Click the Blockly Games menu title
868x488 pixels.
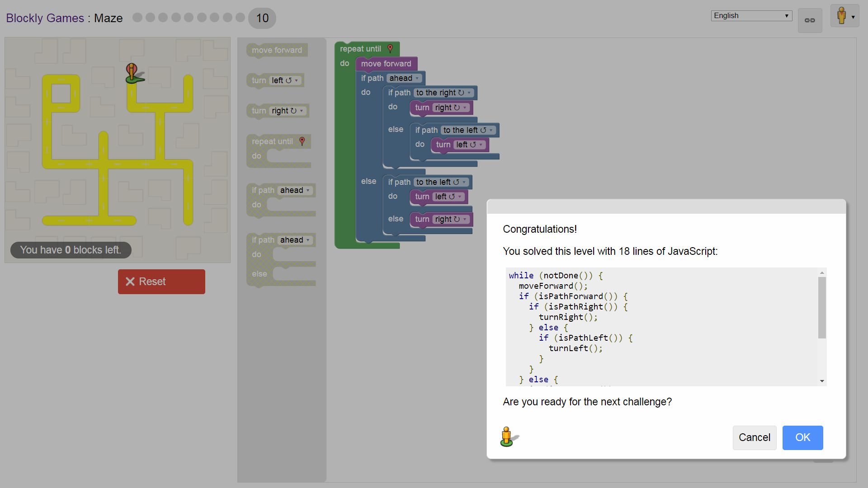click(x=45, y=18)
